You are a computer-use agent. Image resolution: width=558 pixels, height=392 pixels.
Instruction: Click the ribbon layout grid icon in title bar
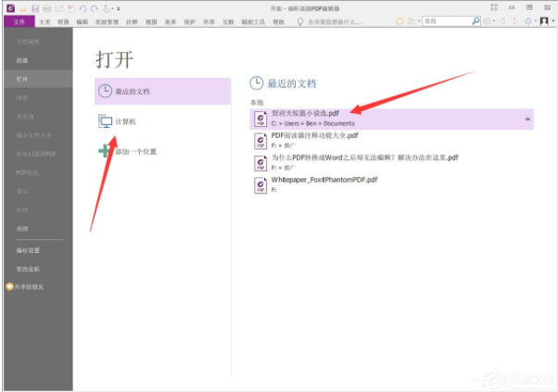[x=494, y=7]
